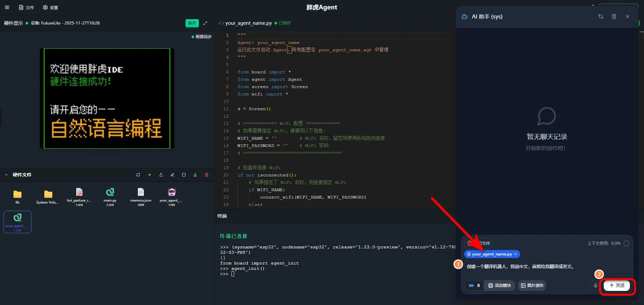This screenshot has width=644, height=305.
Task: Click the download icon in hardware files toolbar
Action: (x=195, y=175)
